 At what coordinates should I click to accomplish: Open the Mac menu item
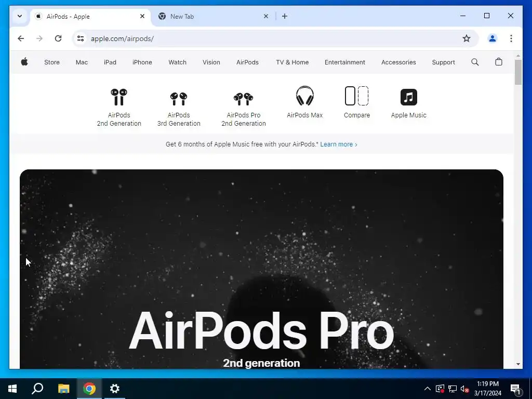click(82, 62)
